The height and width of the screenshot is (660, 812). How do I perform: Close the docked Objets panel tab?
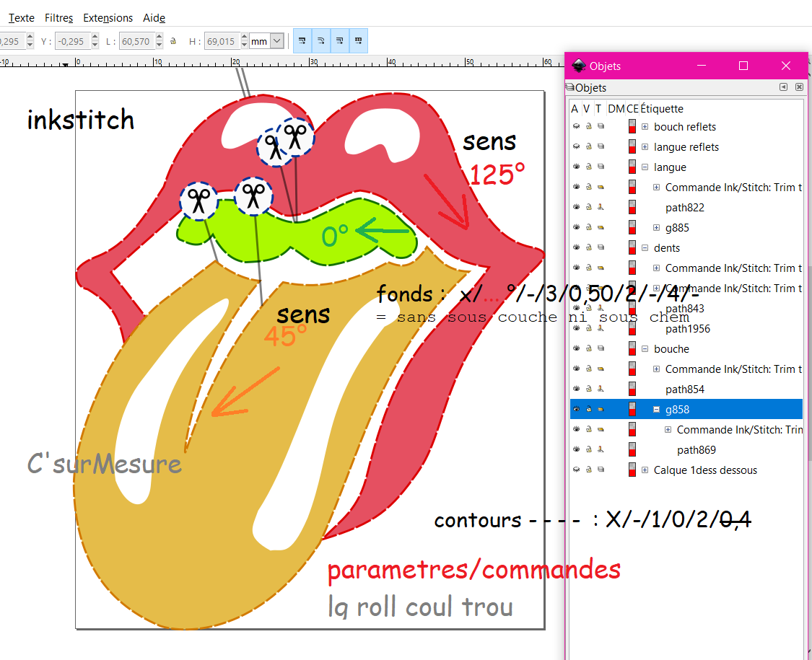(800, 87)
